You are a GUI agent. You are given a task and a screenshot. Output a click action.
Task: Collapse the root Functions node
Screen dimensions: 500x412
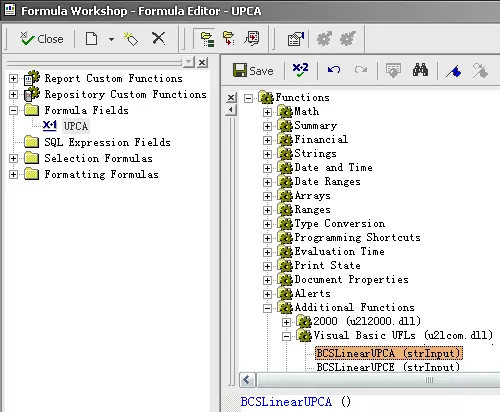248,98
